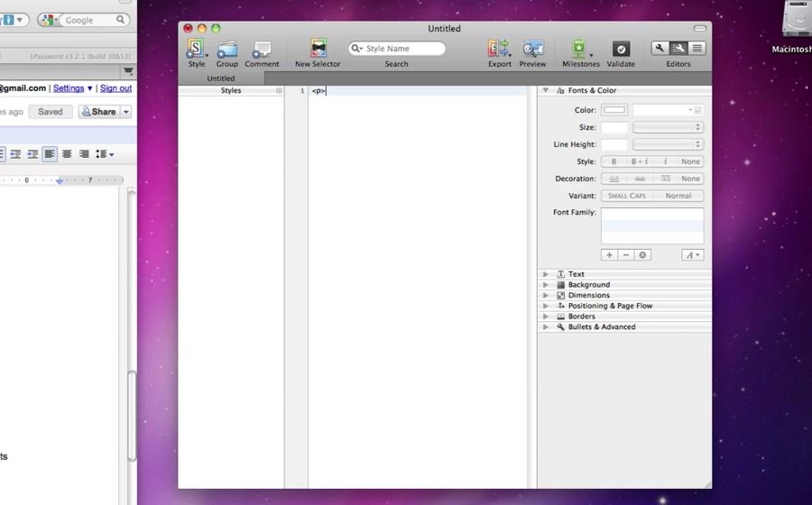
Task: Switch to source-only editor view
Action: click(697, 48)
